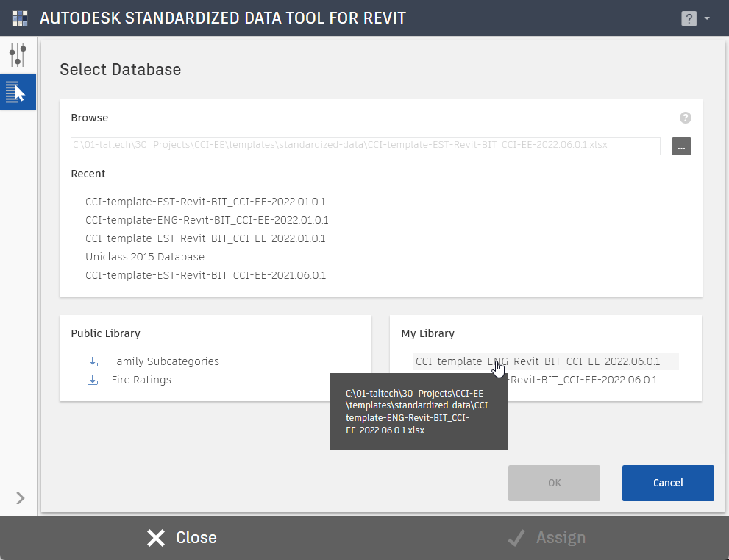Expand the sidebar with the bottom chevron

[x=20, y=498]
